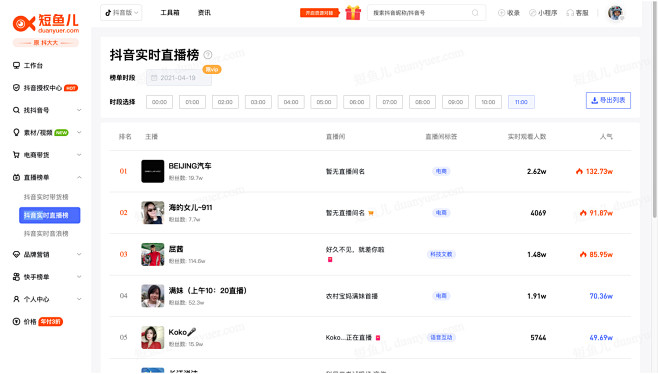Click the flame icon beside 91.87w
The image size is (658, 374).
point(583,213)
